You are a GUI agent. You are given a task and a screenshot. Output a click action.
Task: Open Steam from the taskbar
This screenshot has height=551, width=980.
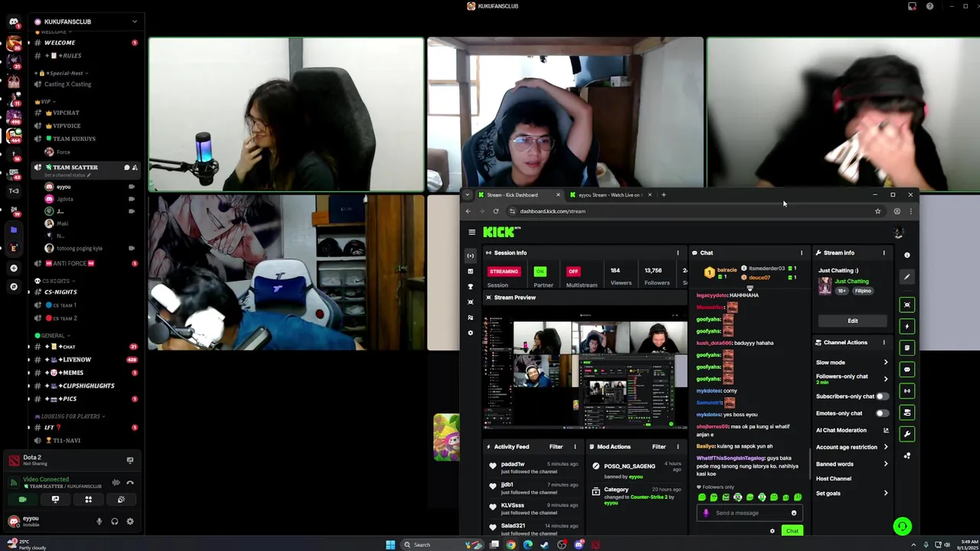tap(544, 545)
